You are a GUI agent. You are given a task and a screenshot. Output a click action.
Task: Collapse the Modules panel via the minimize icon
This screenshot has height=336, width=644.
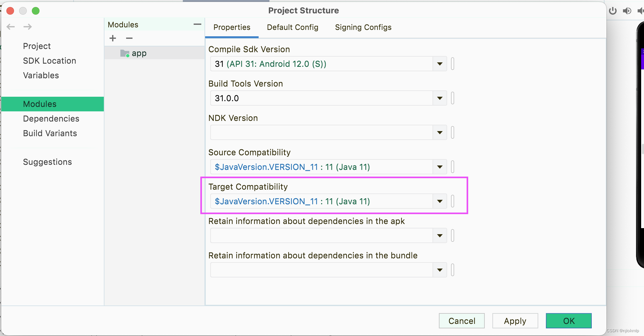tap(197, 24)
